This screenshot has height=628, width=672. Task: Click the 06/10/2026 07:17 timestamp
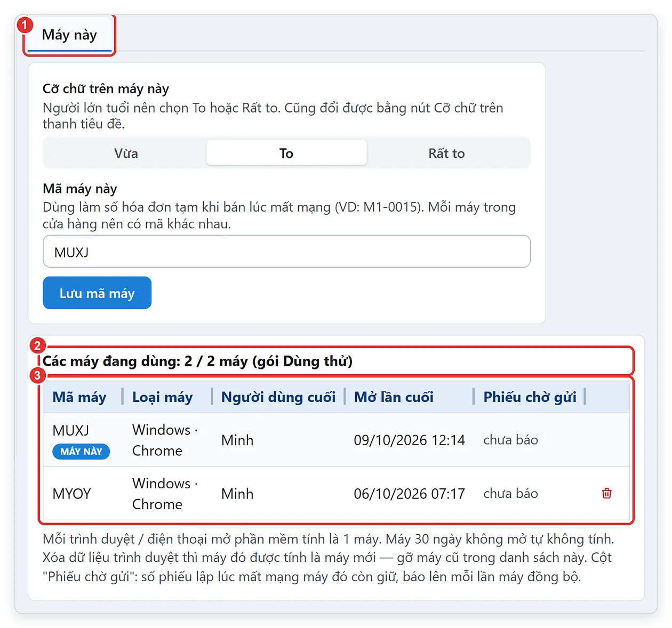tap(409, 494)
